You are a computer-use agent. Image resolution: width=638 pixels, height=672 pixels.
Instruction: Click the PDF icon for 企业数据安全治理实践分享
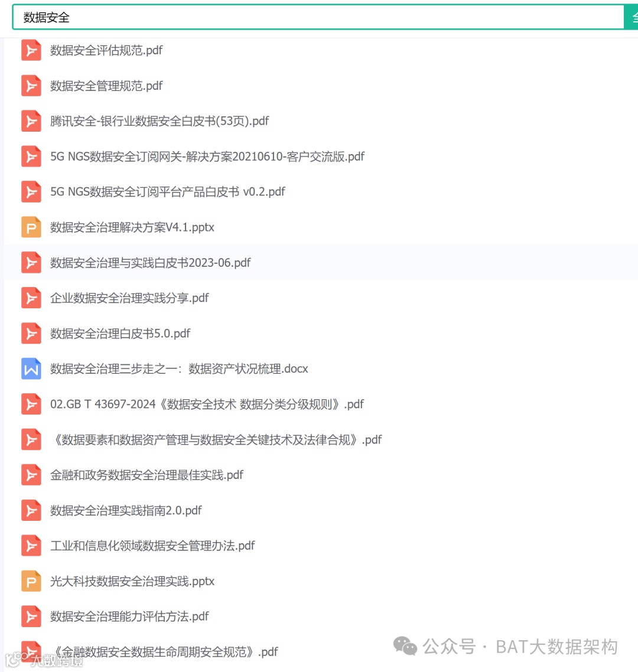[31, 298]
